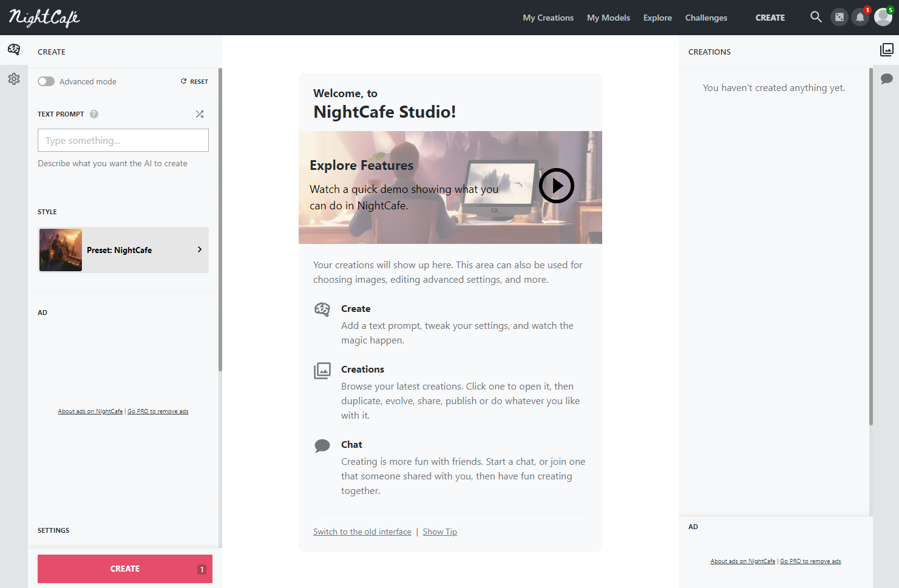Click the Chat bubble icon in welcome panel

[322, 446]
